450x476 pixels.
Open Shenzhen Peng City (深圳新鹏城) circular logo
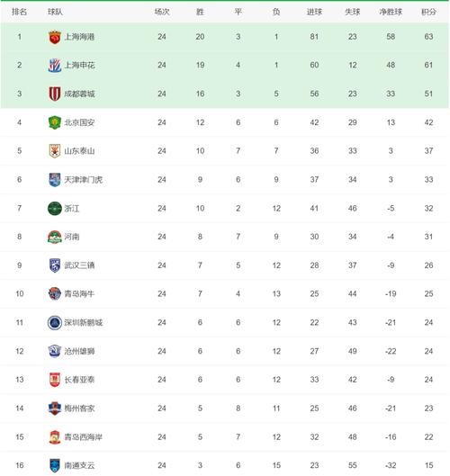[55, 322]
